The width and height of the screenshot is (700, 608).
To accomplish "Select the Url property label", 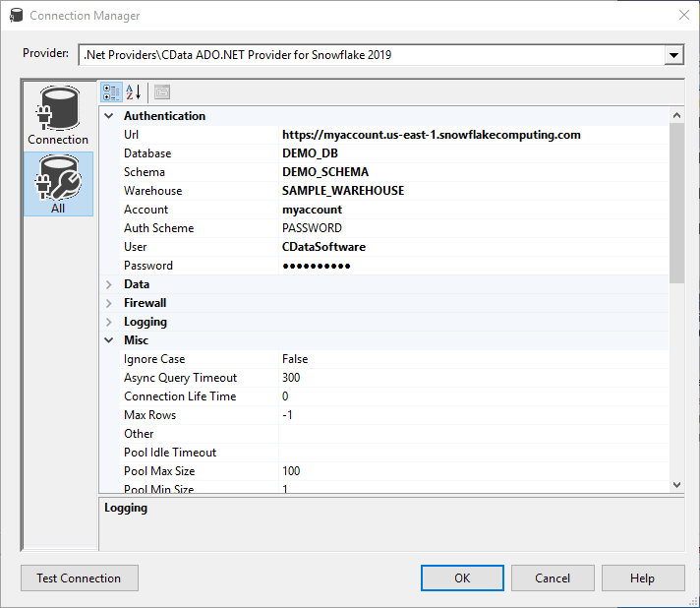I will pyautogui.click(x=132, y=135).
